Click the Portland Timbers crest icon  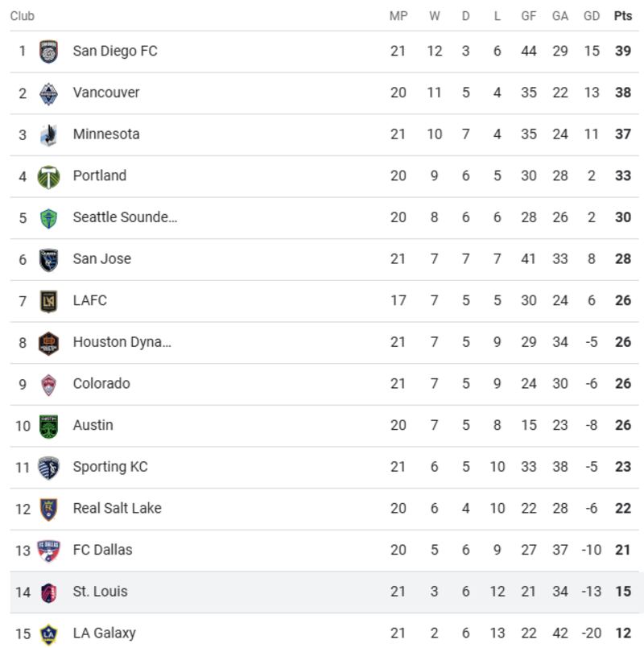pos(49,176)
